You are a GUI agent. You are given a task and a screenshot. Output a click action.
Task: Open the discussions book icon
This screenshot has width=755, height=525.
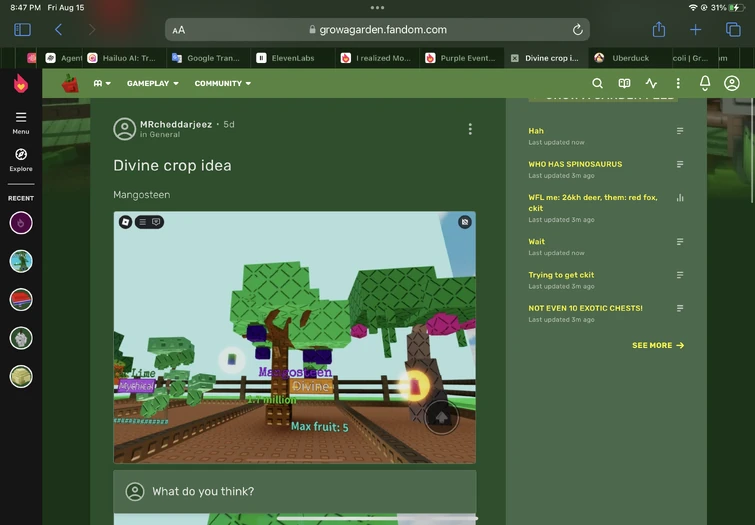[x=624, y=83]
